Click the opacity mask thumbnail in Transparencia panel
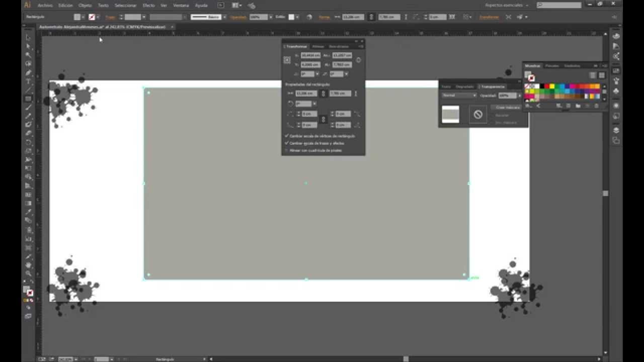 450,114
